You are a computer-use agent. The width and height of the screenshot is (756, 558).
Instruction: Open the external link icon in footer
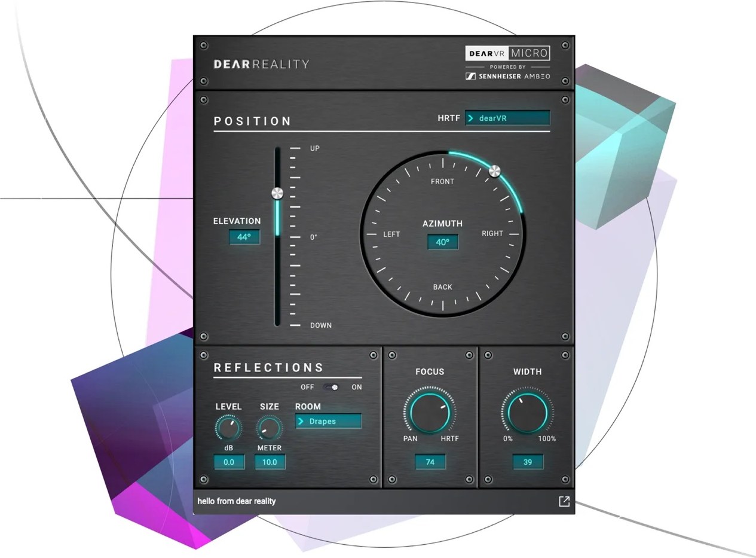coord(564,501)
